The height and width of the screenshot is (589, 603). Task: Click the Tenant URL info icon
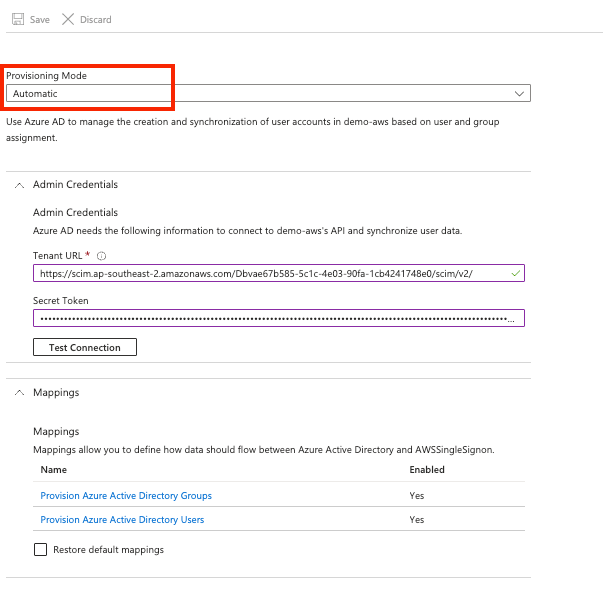[102, 256]
